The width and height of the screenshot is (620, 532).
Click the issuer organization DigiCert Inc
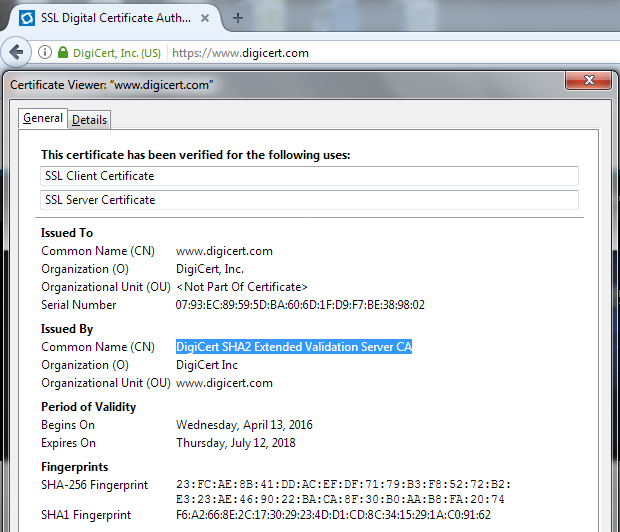pos(207,365)
